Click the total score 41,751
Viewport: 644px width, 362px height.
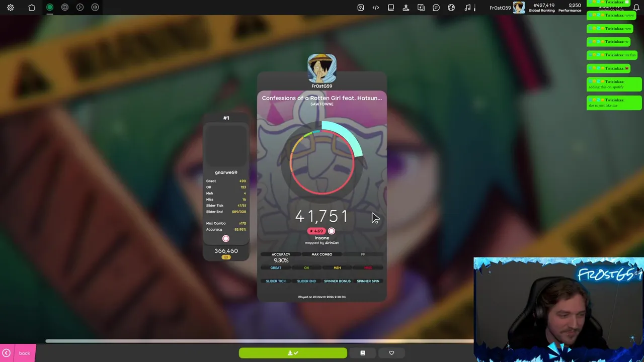321,217
